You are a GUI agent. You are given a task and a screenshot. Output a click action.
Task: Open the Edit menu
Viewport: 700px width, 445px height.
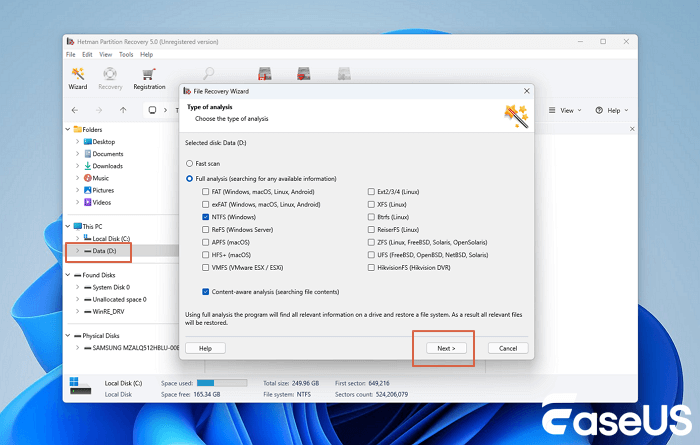pyautogui.click(x=87, y=54)
